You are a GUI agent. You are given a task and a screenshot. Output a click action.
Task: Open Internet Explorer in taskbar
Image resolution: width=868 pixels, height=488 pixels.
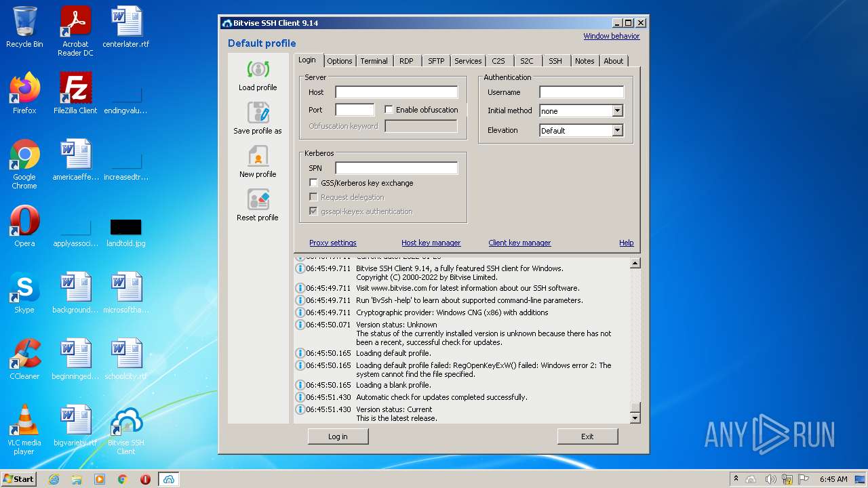click(x=54, y=479)
